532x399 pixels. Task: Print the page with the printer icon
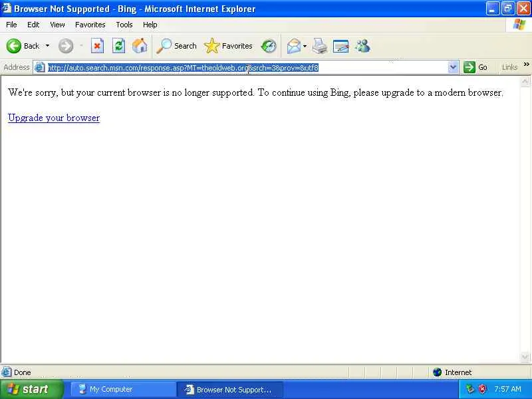pyautogui.click(x=319, y=46)
